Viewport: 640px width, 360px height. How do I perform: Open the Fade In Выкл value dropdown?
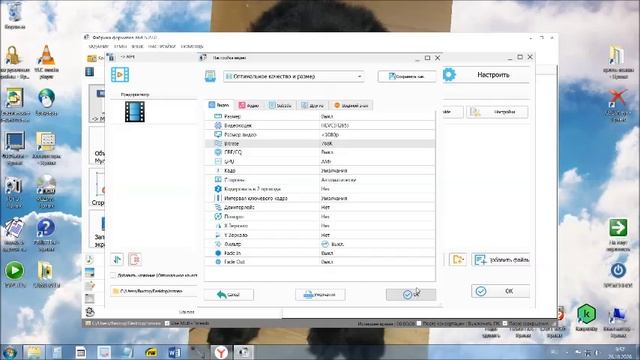pyautogui.click(x=377, y=253)
